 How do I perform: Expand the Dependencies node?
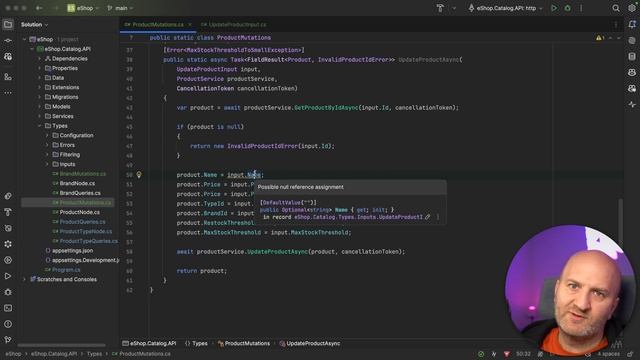40,59
